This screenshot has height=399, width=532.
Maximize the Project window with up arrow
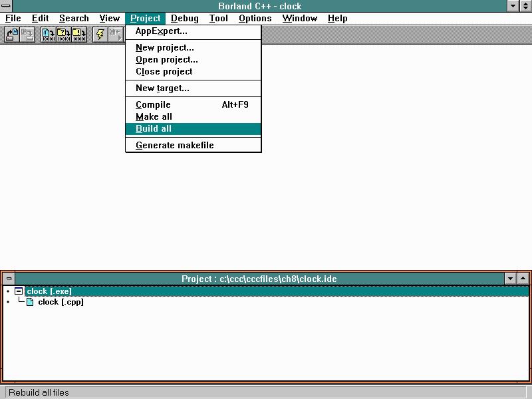(523, 279)
